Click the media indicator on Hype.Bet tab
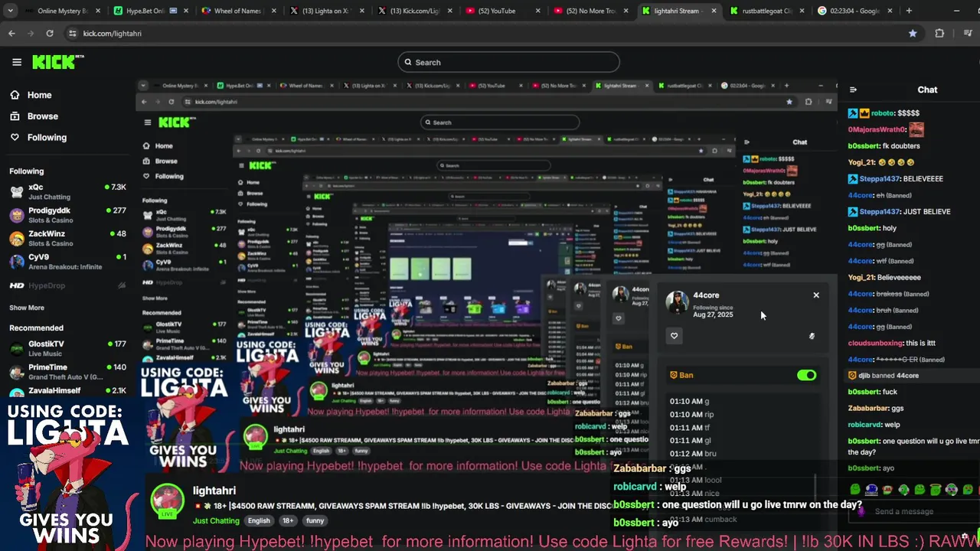 (x=174, y=11)
